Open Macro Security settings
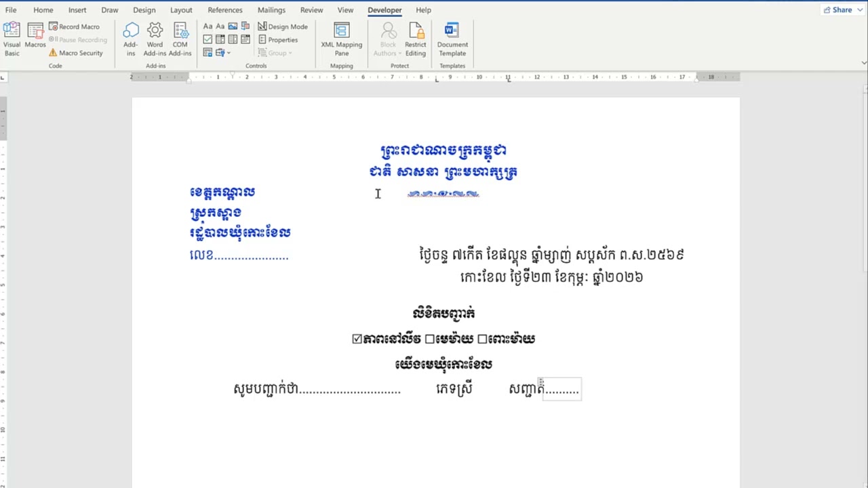The image size is (868, 488). click(76, 53)
